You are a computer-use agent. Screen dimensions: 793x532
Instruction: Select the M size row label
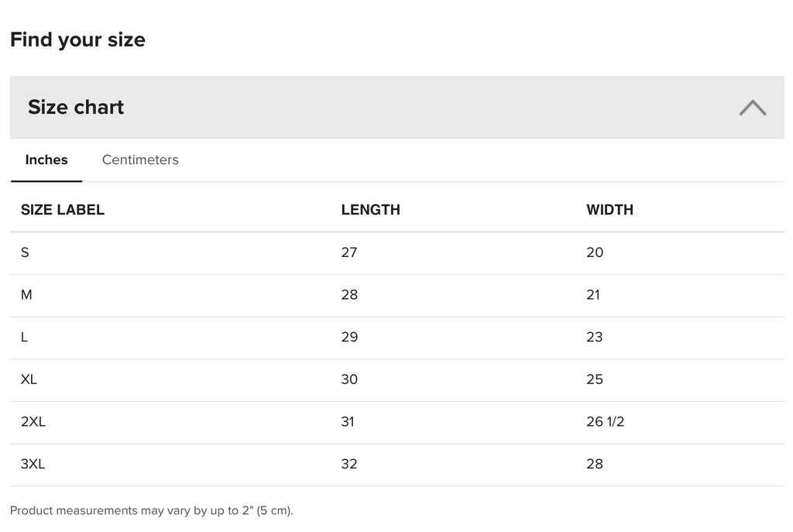point(26,295)
